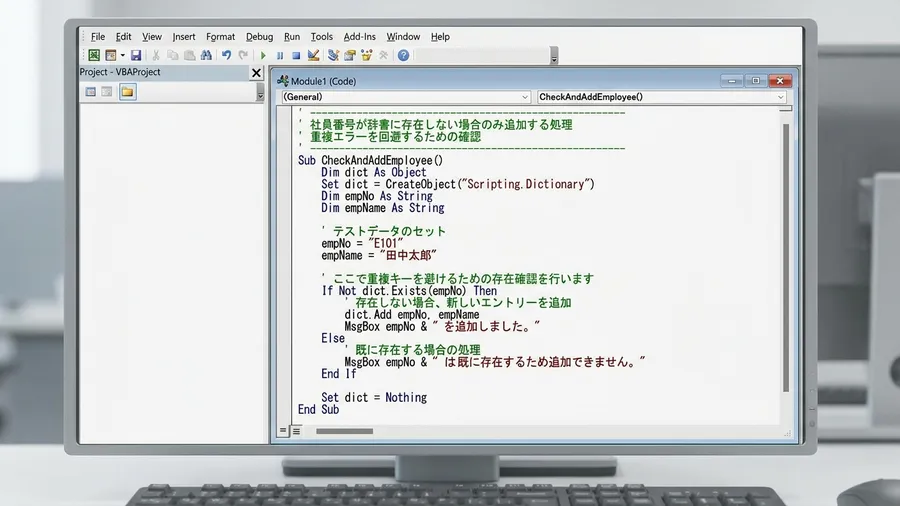Click the line empNo = "E101"

pyautogui.click(x=362, y=243)
